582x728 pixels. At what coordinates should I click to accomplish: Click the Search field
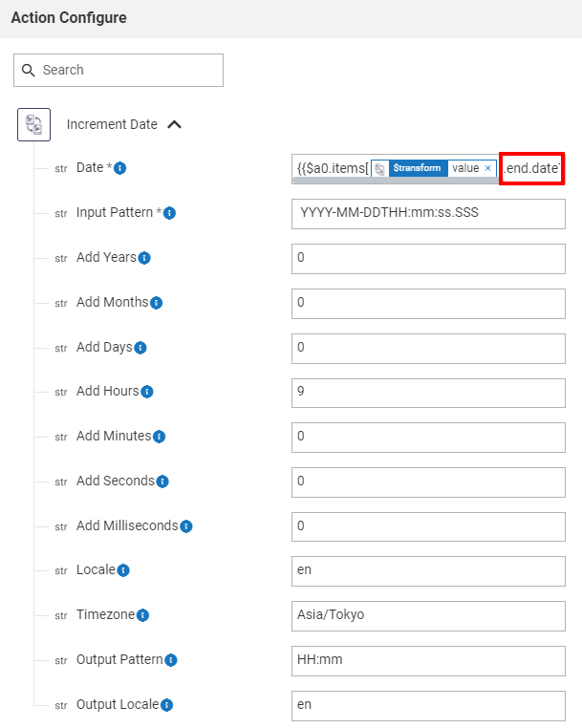point(119,71)
